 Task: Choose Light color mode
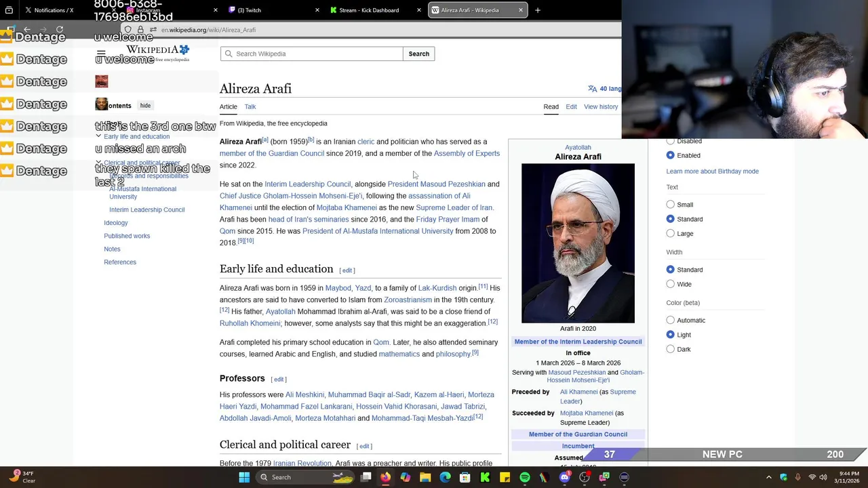pos(671,335)
